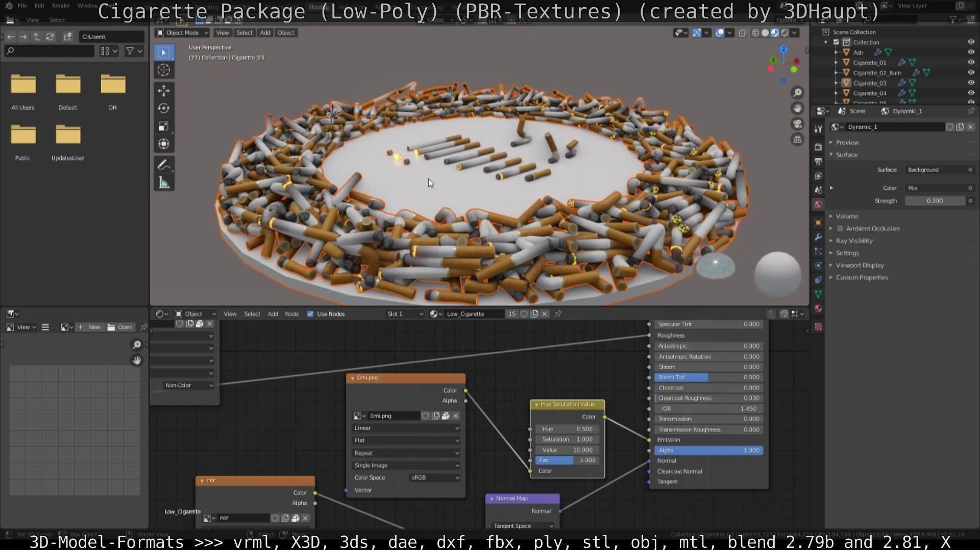
Task: Click the file browser path field C:\Users\
Action: pyautogui.click(x=111, y=37)
